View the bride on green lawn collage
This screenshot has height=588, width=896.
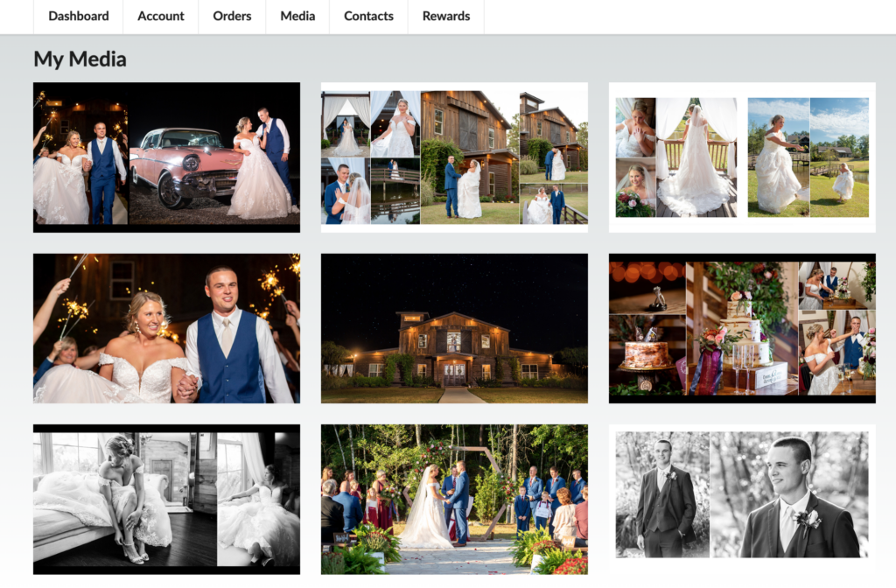742,157
